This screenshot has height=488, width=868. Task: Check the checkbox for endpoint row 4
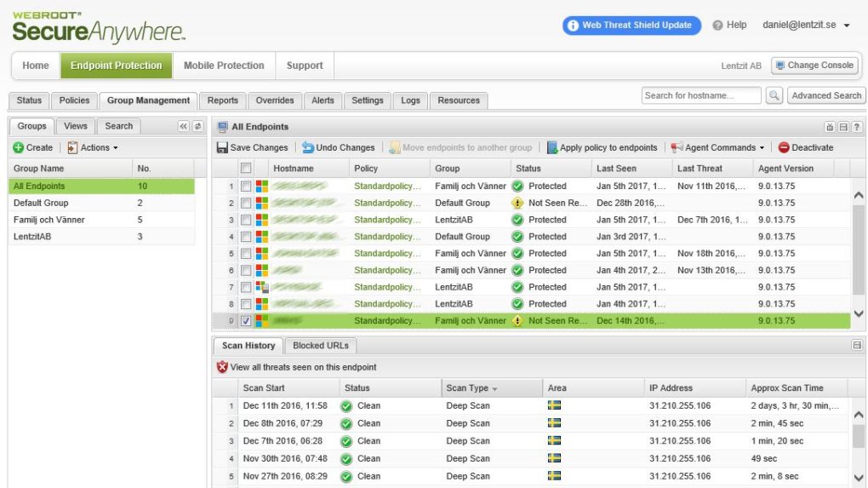coord(246,237)
